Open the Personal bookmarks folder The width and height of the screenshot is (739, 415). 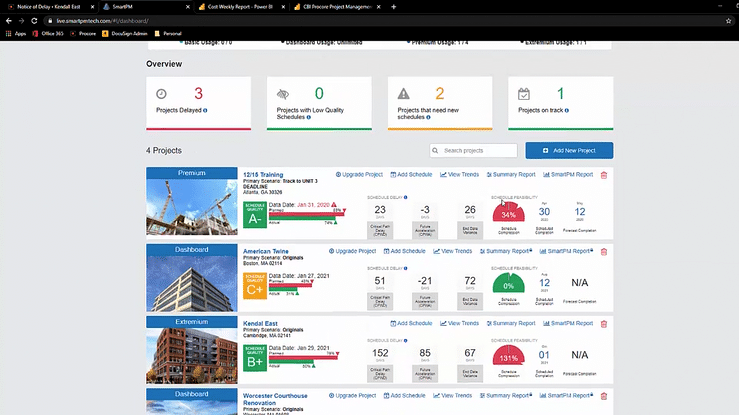click(x=168, y=33)
